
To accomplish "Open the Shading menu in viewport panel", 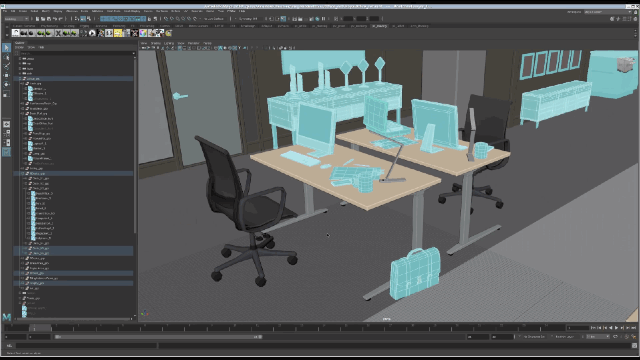I will coord(156,43).
